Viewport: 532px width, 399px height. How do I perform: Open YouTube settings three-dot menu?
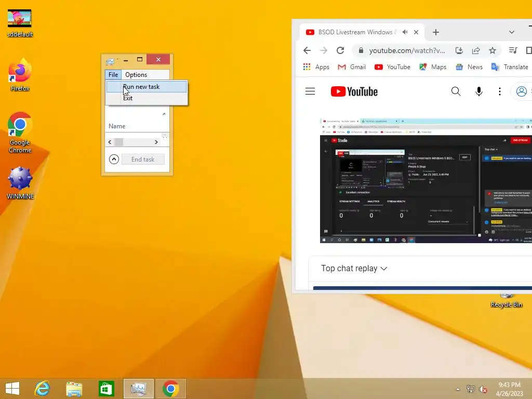(x=499, y=91)
